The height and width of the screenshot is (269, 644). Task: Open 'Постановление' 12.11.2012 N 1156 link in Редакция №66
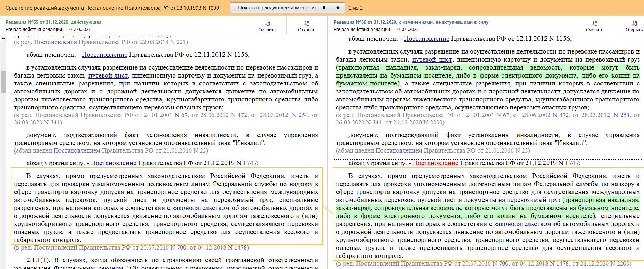[426, 39]
